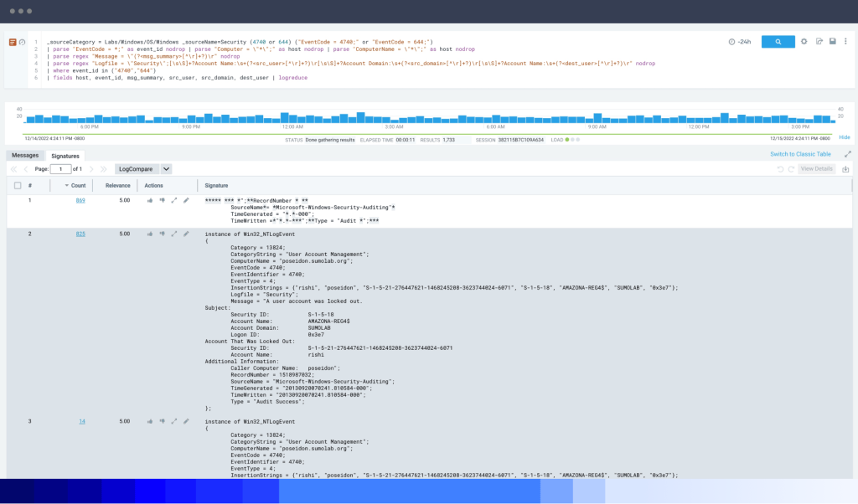The height and width of the screenshot is (504, 858).
Task: Click the share search icon
Action: click(x=819, y=41)
